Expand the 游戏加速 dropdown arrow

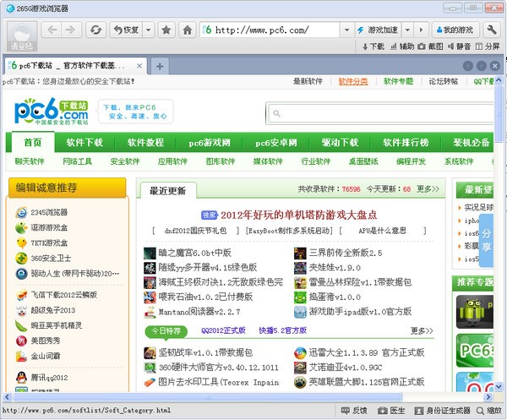(x=408, y=30)
